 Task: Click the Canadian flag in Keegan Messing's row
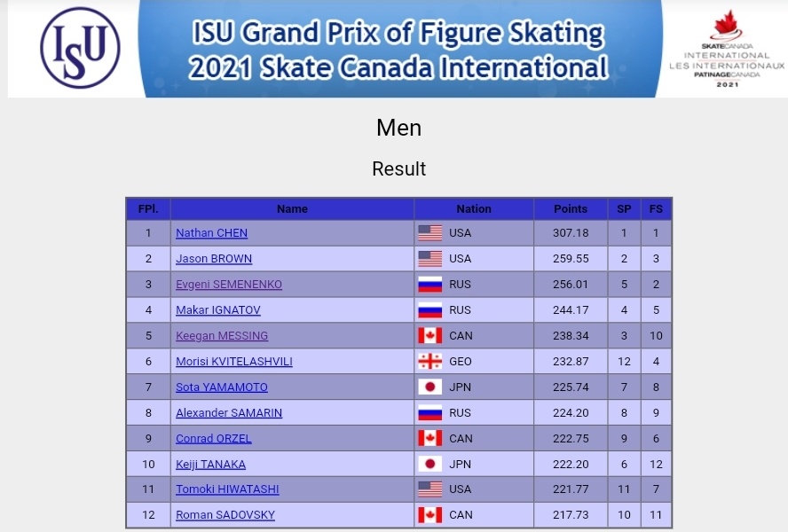click(x=430, y=335)
